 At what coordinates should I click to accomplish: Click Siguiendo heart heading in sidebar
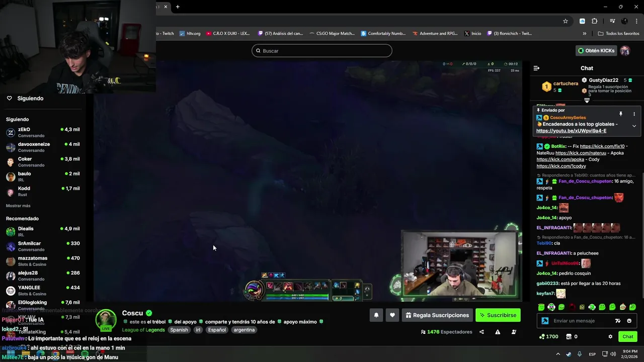pyautogui.click(x=25, y=99)
